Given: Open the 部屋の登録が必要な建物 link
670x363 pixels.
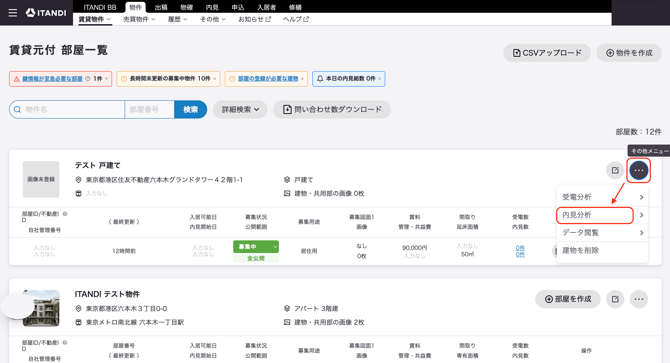Looking at the screenshot, I should pos(268,79).
